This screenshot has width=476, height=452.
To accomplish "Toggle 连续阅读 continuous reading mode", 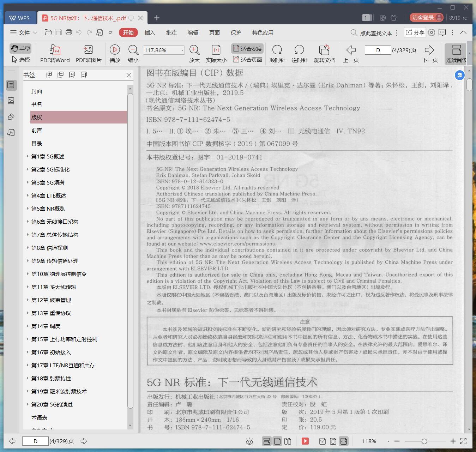I will point(456,54).
